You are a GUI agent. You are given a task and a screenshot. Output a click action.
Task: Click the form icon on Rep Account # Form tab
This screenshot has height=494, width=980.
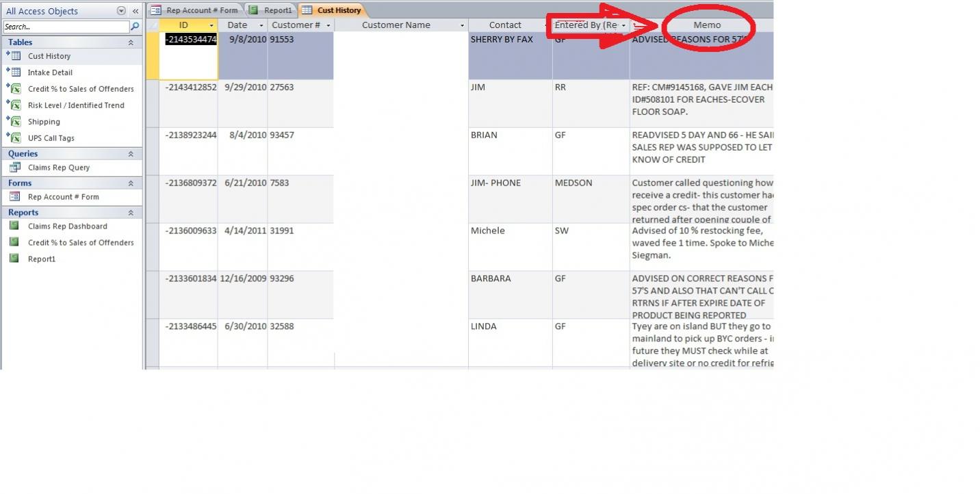pyautogui.click(x=156, y=10)
